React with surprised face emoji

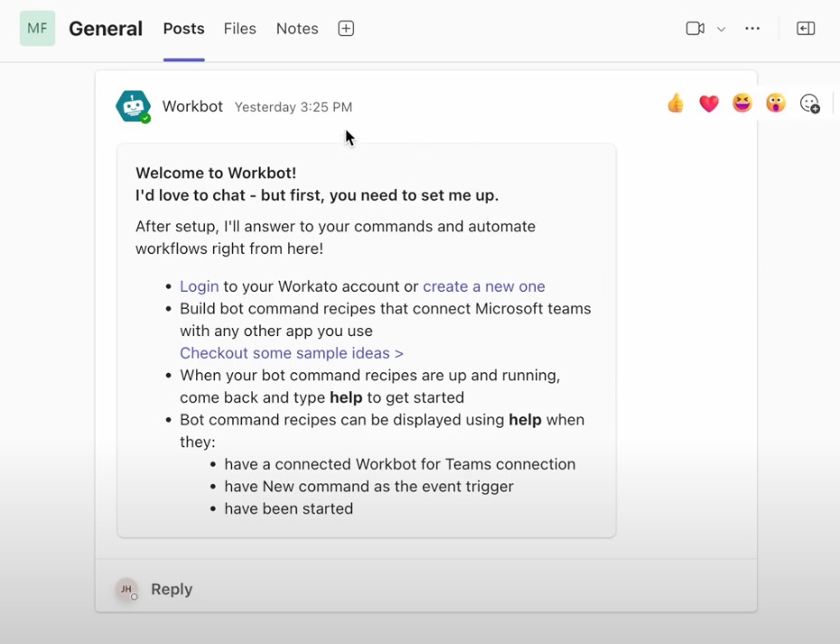(x=776, y=104)
